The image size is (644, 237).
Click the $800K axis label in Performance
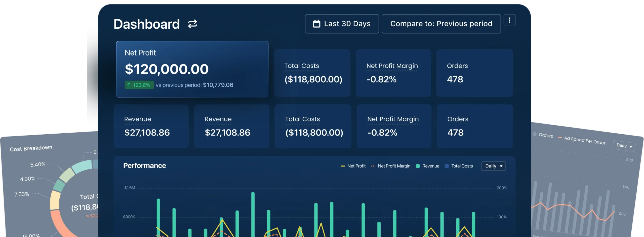(x=129, y=217)
